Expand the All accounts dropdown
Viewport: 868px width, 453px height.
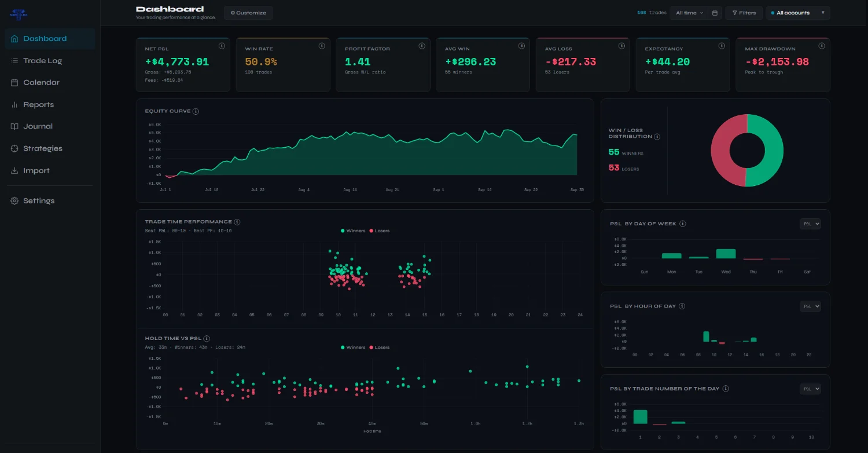pyautogui.click(x=798, y=13)
